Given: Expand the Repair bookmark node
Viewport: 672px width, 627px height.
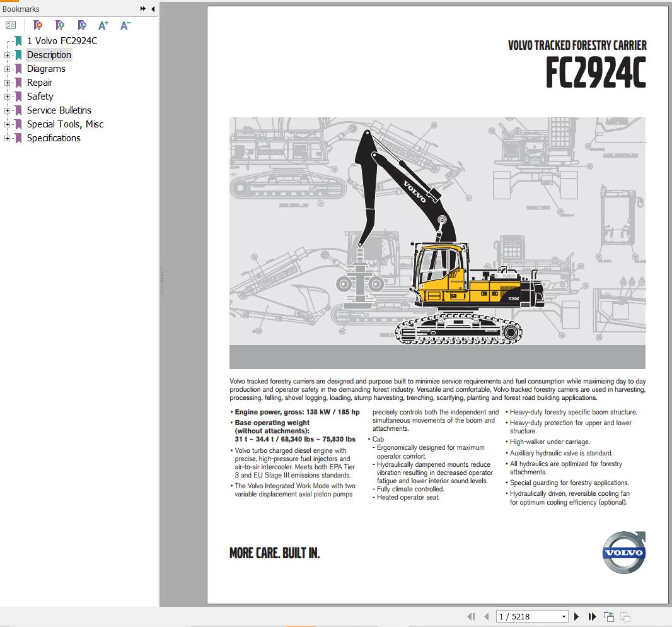Looking at the screenshot, I should point(7,83).
